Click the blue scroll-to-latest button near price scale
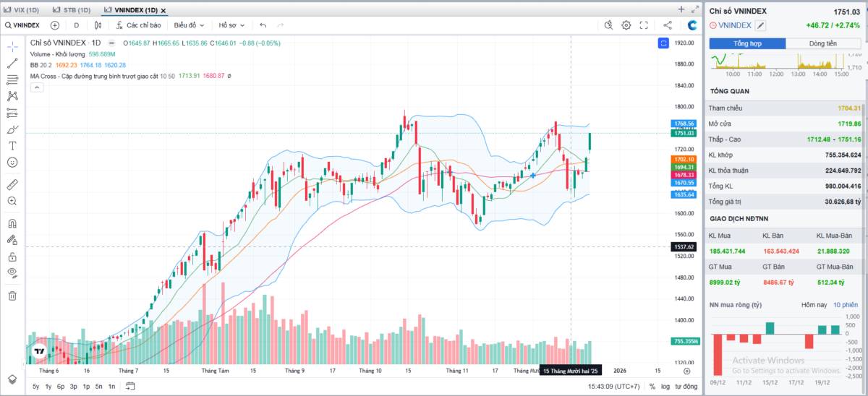The image size is (868, 396). click(663, 43)
